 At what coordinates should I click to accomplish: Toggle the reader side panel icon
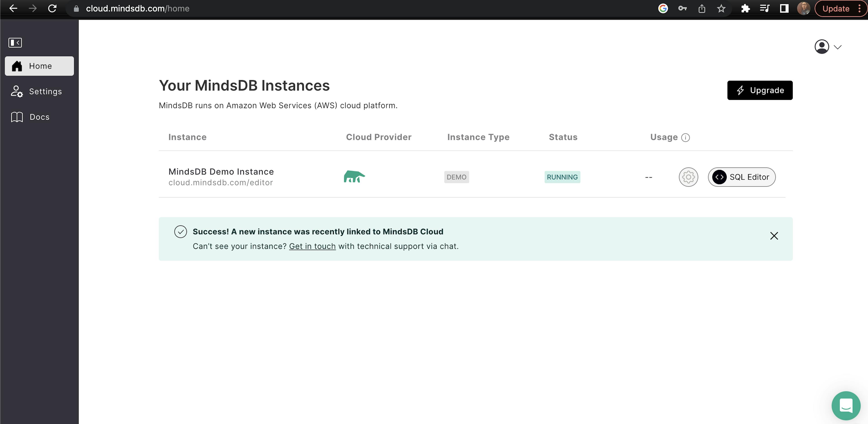(784, 8)
